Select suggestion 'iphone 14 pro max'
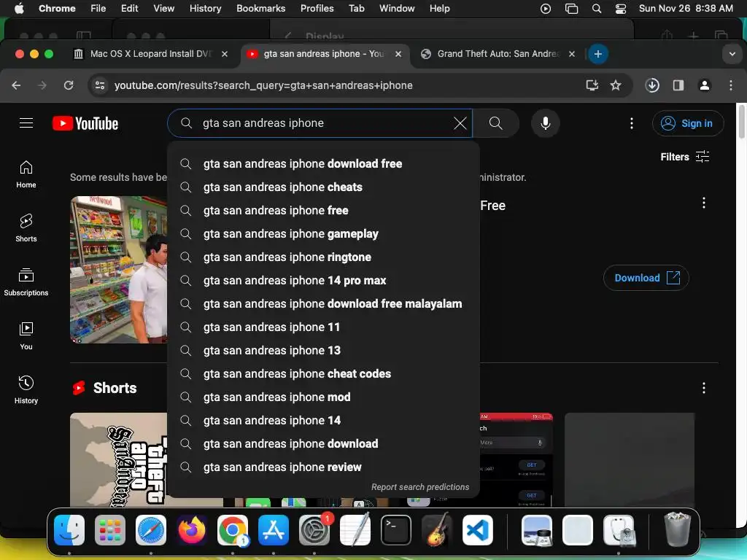The image size is (747, 560). (323, 281)
